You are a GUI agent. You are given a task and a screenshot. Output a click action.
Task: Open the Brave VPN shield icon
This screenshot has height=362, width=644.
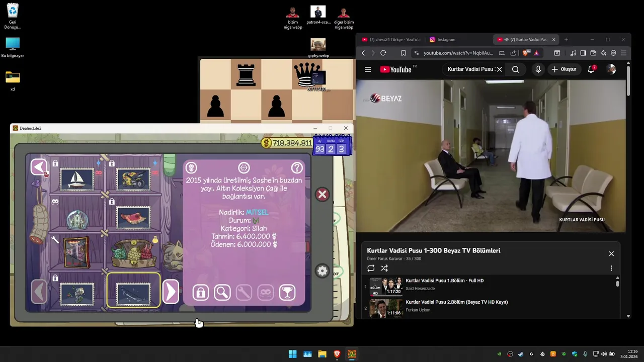point(613,53)
